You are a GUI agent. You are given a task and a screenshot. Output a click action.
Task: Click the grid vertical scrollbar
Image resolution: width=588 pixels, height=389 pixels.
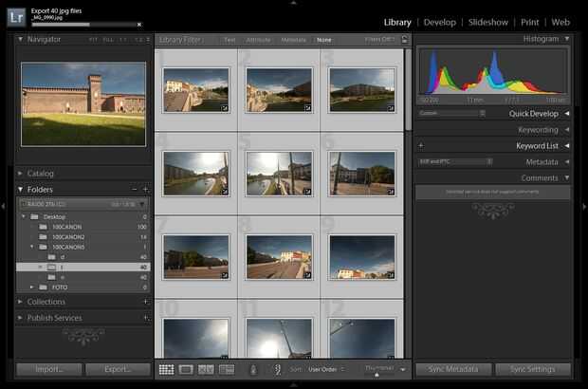point(408,90)
